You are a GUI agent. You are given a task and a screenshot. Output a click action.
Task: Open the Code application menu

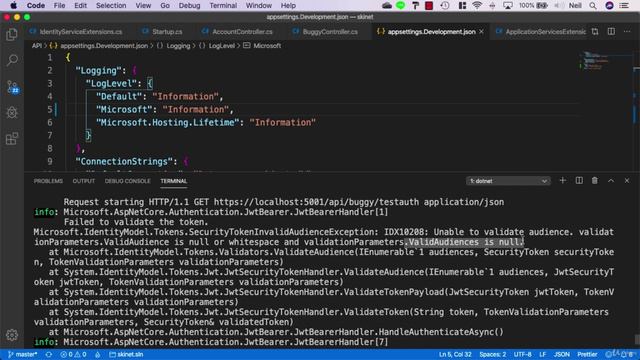[x=36, y=5]
